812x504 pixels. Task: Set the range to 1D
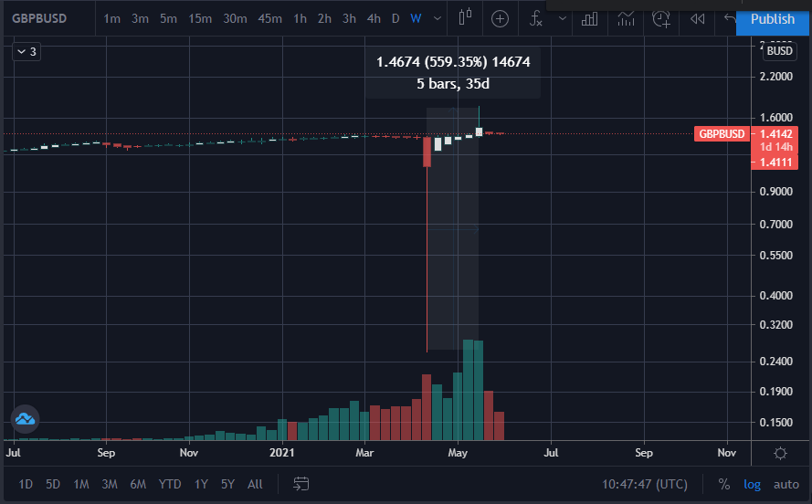[x=26, y=484]
